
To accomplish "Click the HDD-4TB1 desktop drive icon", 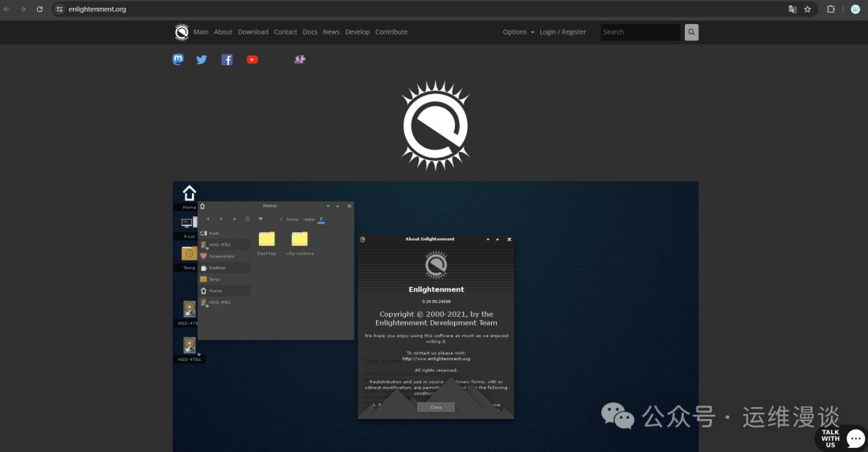I will [190, 346].
